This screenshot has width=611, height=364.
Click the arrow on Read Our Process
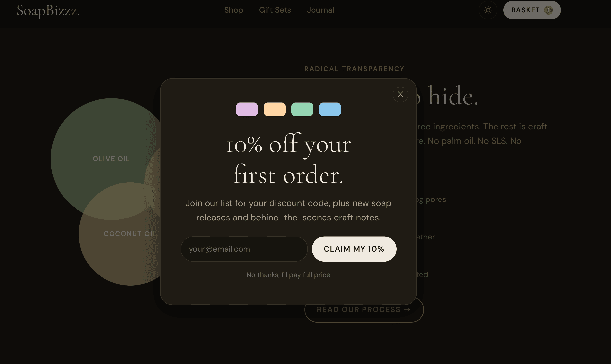407,309
